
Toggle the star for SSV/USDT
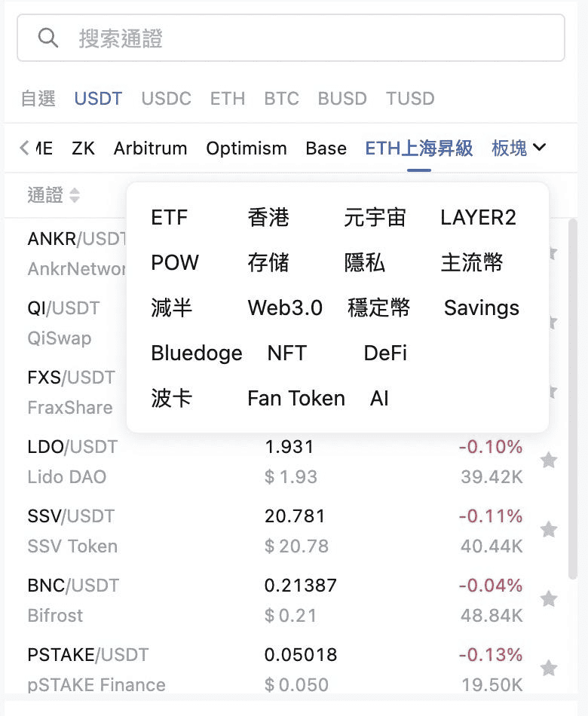549,530
